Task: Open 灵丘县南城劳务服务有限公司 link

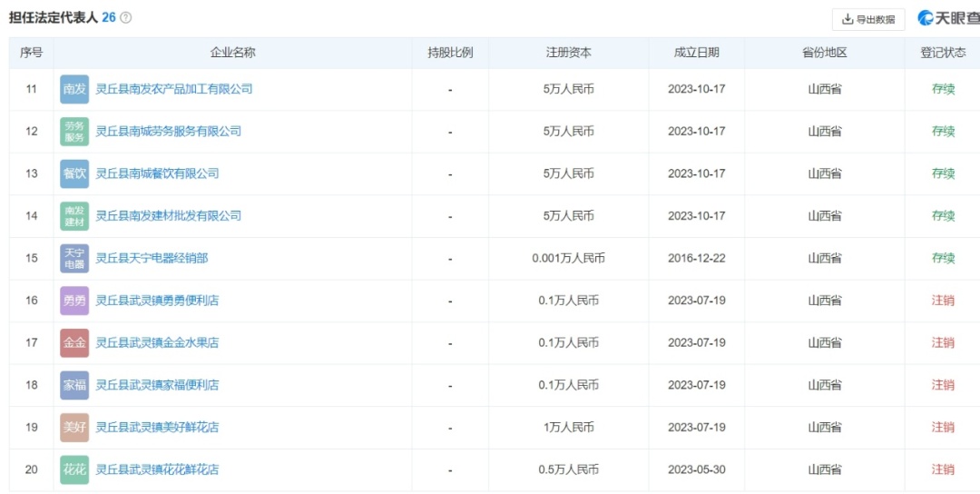Action: (169, 132)
